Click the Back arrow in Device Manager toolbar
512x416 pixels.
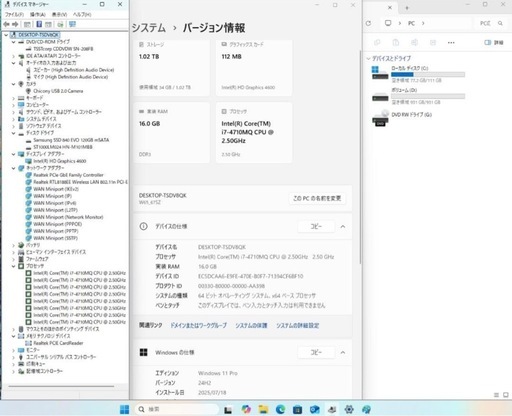pyautogui.click(x=6, y=24)
